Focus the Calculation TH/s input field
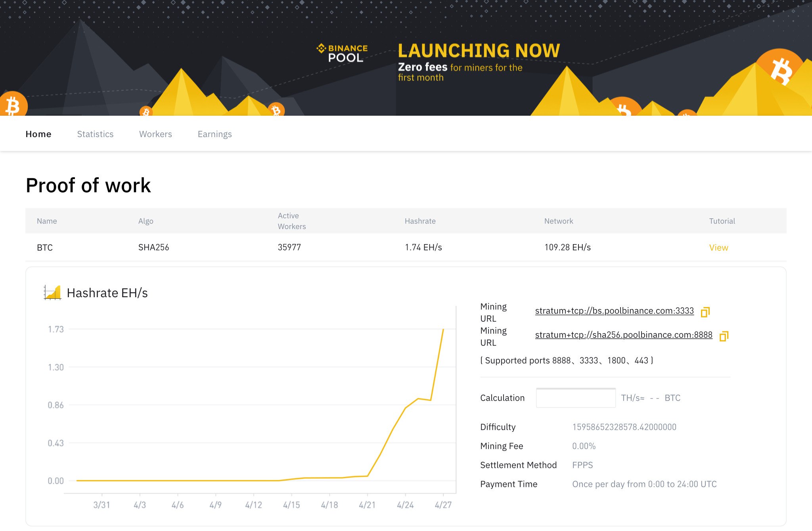The height and width of the screenshot is (531, 812). tap(575, 398)
